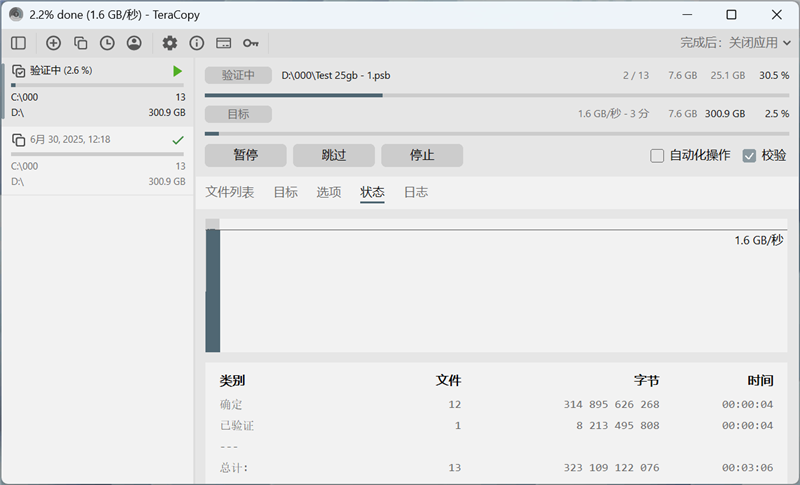Open the 完成后: 关闭应用 dropdown
The height and width of the screenshot is (485, 800).
click(735, 43)
